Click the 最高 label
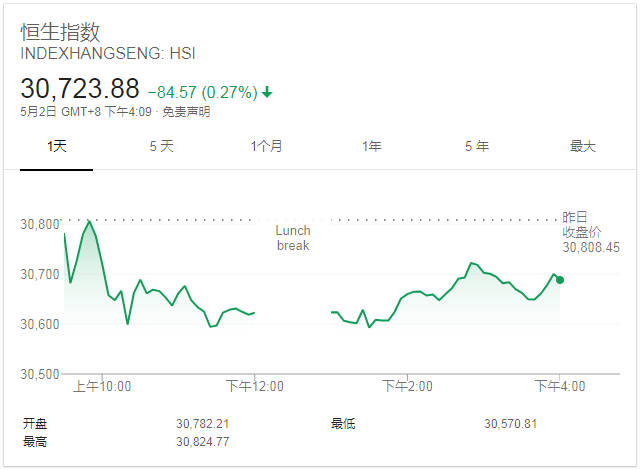Image resolution: width=640 pixels, height=470 pixels. tap(35, 442)
